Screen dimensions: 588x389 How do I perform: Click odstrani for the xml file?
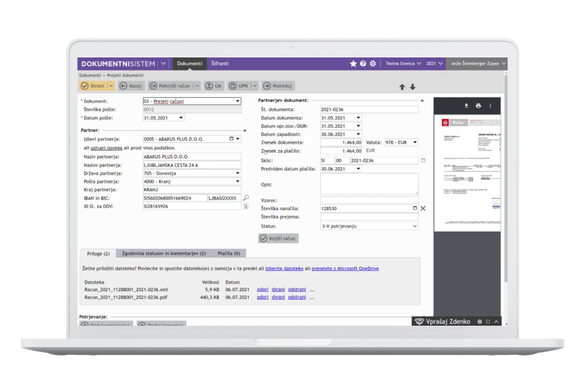[x=297, y=290]
